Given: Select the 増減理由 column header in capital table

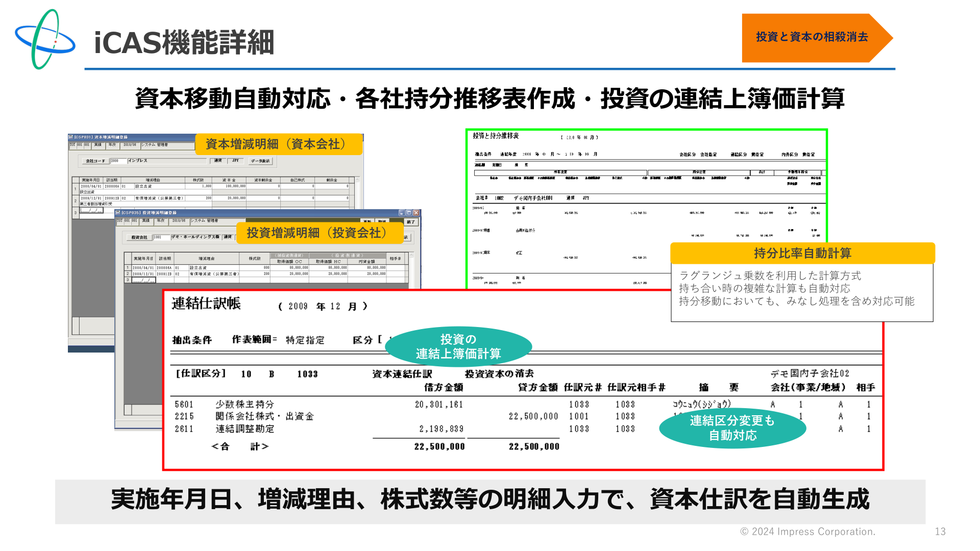Looking at the screenshot, I should tap(153, 180).
